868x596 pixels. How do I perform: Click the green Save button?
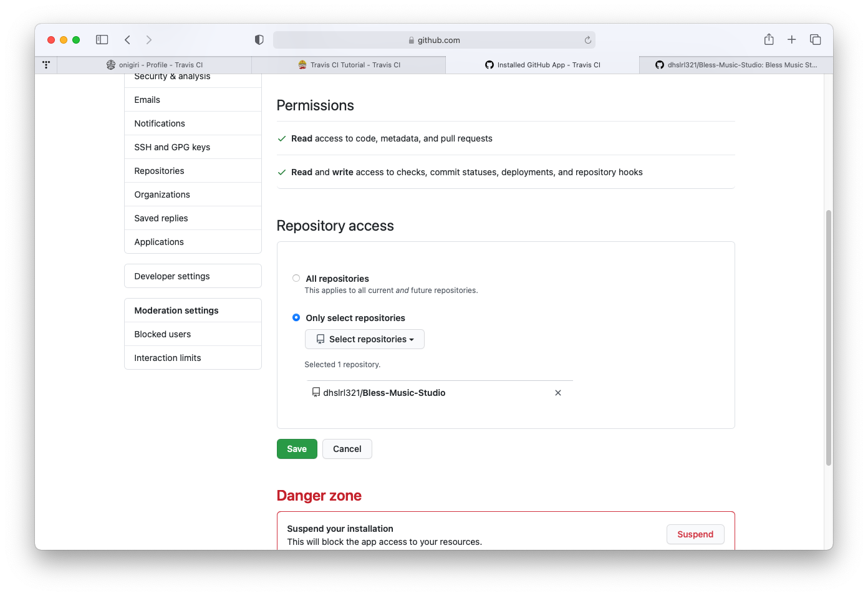(297, 449)
